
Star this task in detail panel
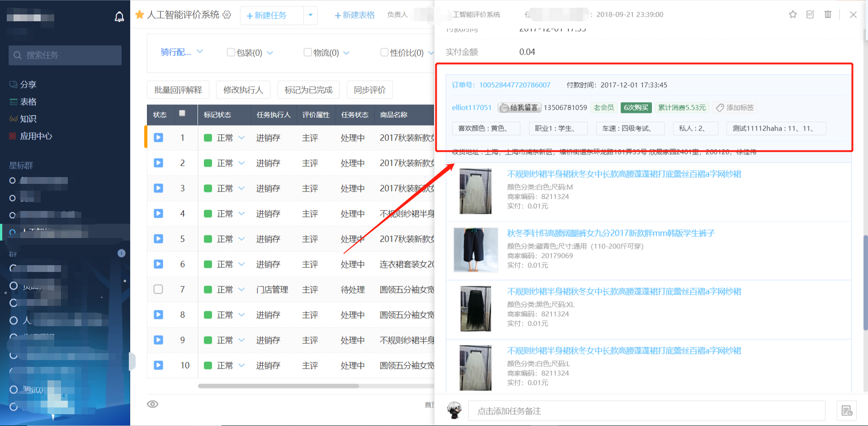pyautogui.click(x=793, y=14)
